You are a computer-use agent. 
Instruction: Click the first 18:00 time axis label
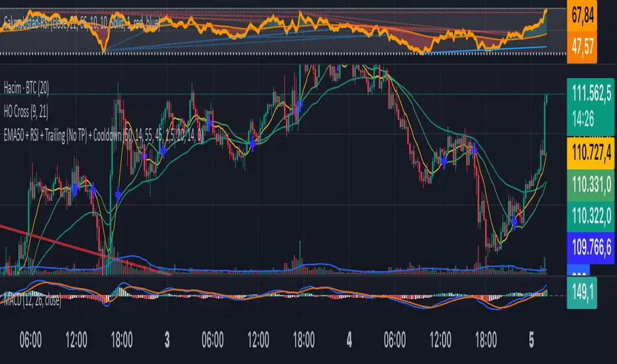(x=122, y=340)
